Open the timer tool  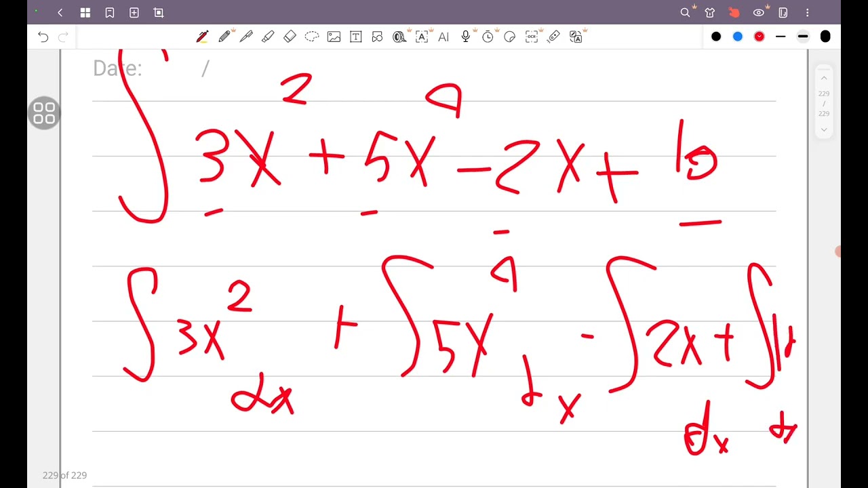[488, 37]
